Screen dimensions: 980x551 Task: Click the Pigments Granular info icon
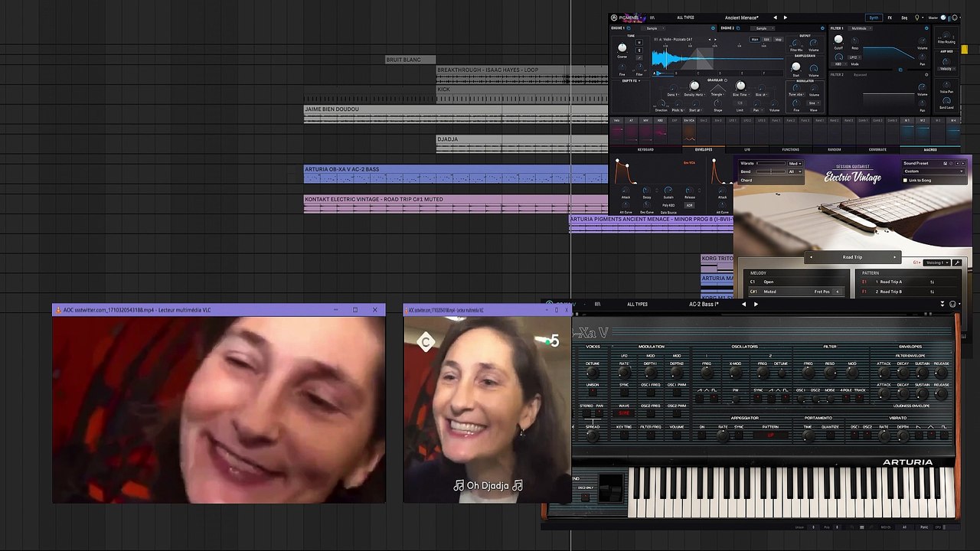[726, 80]
